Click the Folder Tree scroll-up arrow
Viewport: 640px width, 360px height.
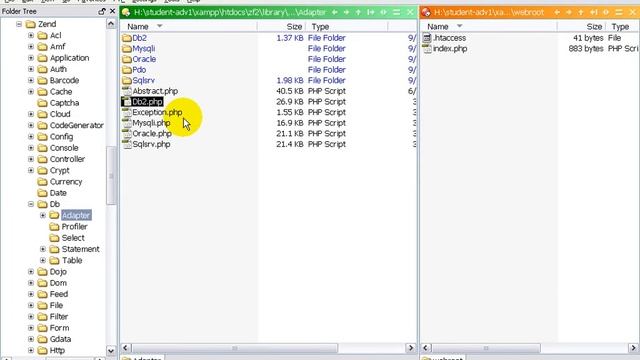tap(111, 24)
